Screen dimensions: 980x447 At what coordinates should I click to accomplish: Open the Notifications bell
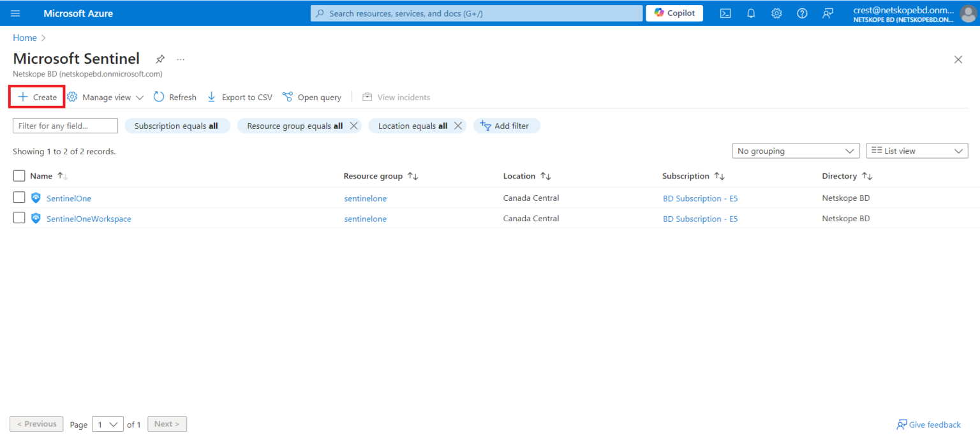point(751,13)
